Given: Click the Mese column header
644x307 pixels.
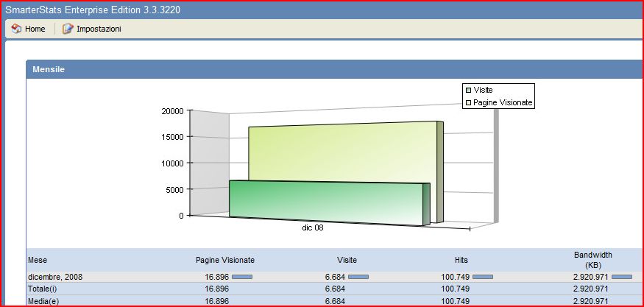Looking at the screenshot, I should click(38, 260).
